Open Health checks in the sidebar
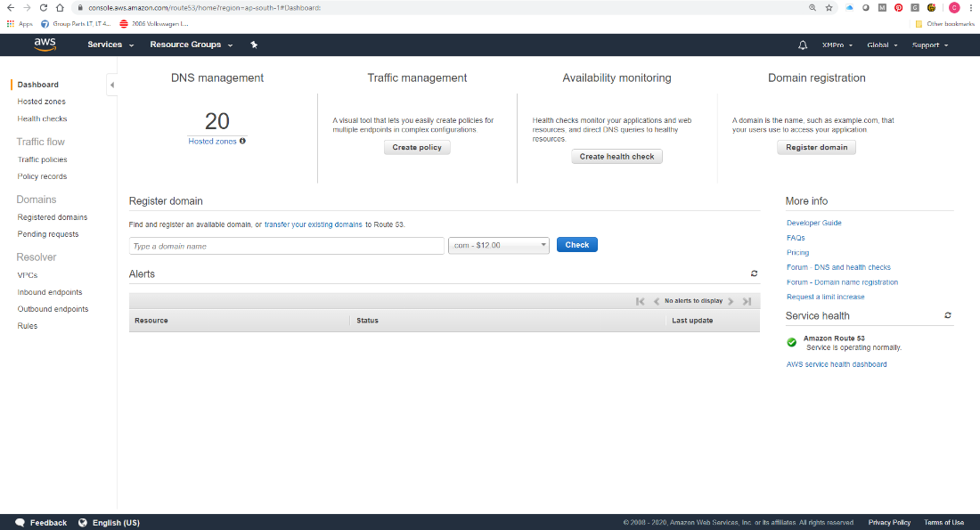Screen dimensions: 980x530 pos(42,118)
